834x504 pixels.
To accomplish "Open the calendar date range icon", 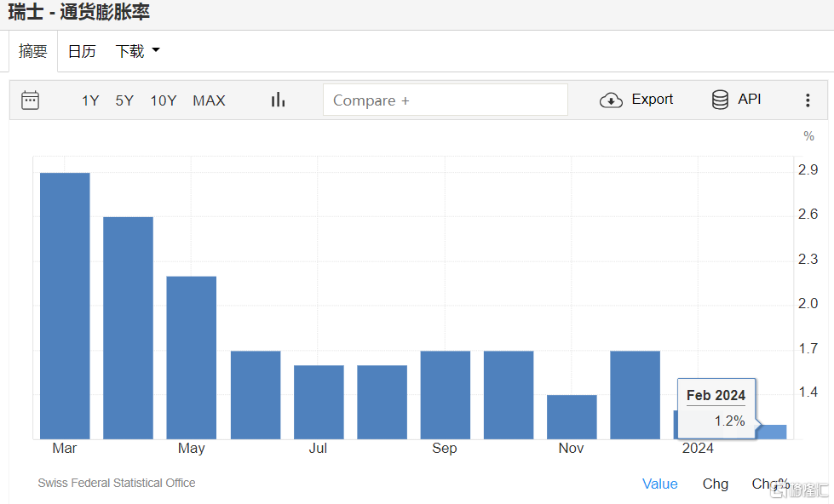I will (30, 100).
